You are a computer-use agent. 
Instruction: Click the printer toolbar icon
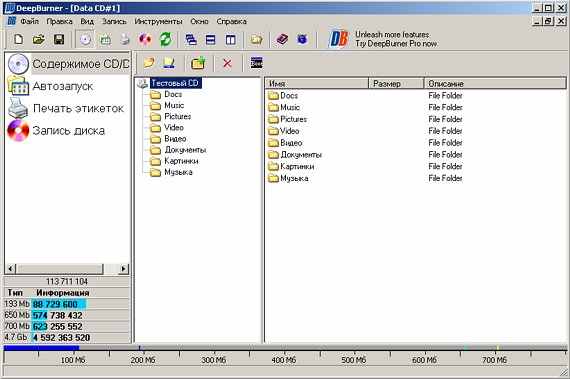coord(125,39)
